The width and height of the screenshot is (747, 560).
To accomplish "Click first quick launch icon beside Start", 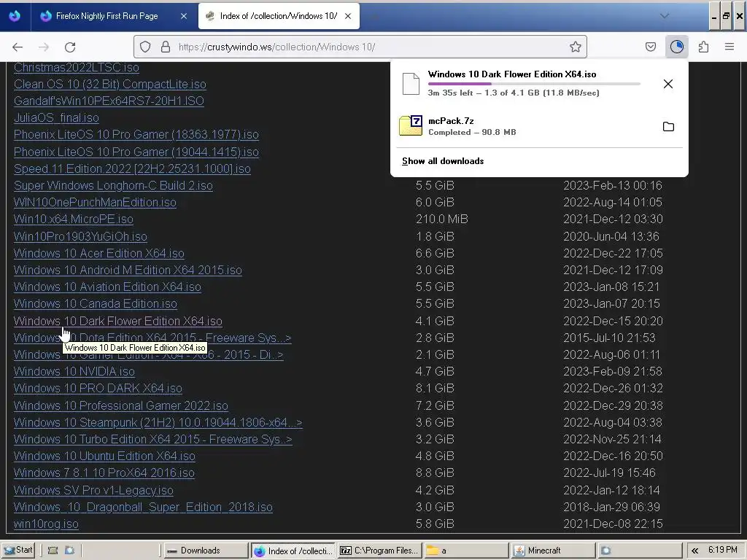I will (x=53, y=551).
